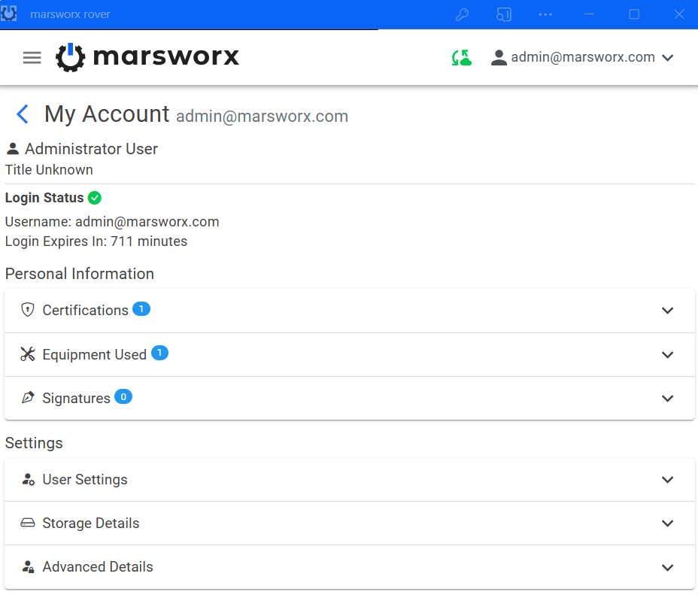Select the Storage Details label
This screenshot has width=698, height=616.
coord(91,523)
